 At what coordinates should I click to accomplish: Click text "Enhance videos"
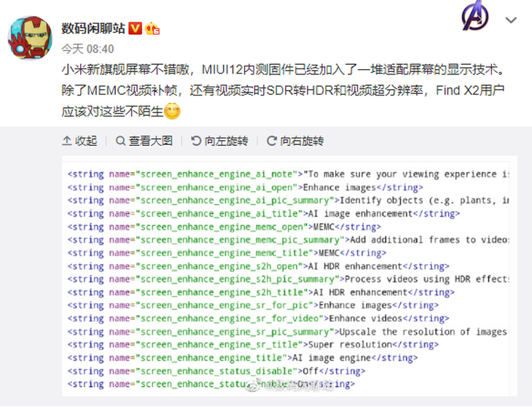[x=365, y=319]
